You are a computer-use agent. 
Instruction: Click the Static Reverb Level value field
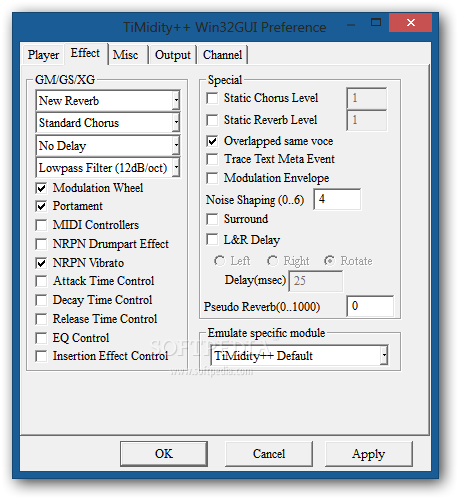(367, 120)
